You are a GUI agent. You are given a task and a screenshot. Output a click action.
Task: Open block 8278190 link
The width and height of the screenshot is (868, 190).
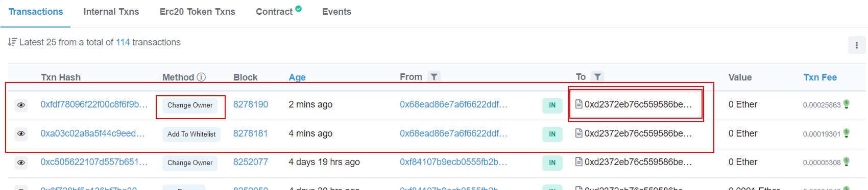[251, 104]
